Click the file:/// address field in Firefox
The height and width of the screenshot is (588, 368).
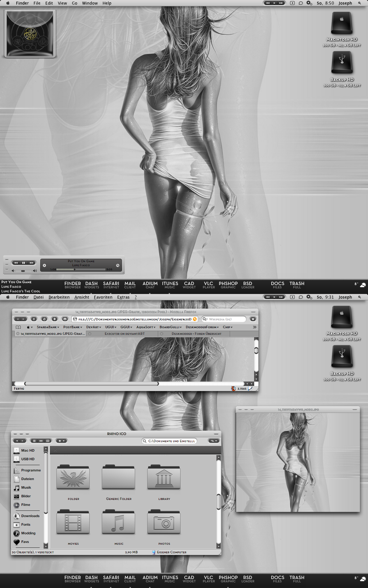[135, 319]
